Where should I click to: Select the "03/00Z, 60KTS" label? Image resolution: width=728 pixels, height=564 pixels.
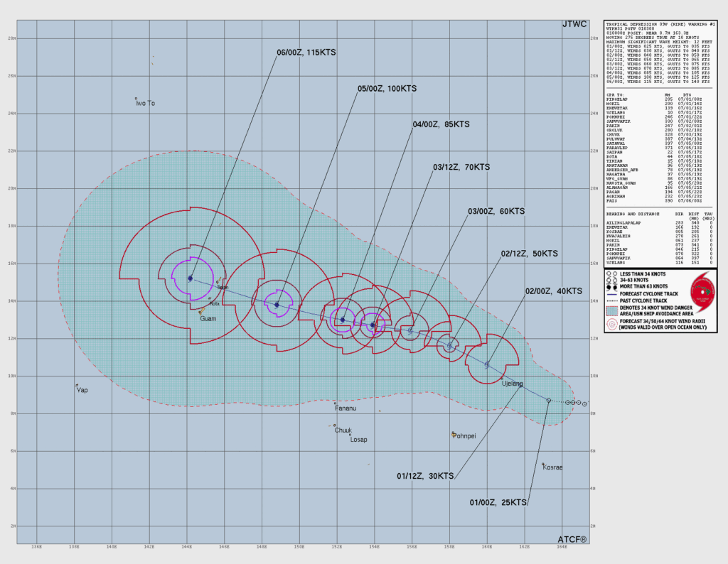tap(496, 211)
